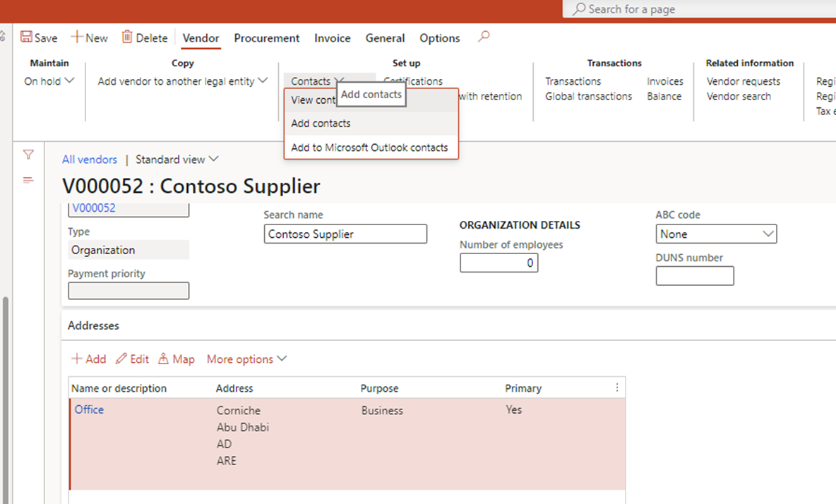Open the address grid column options icon

[616, 388]
